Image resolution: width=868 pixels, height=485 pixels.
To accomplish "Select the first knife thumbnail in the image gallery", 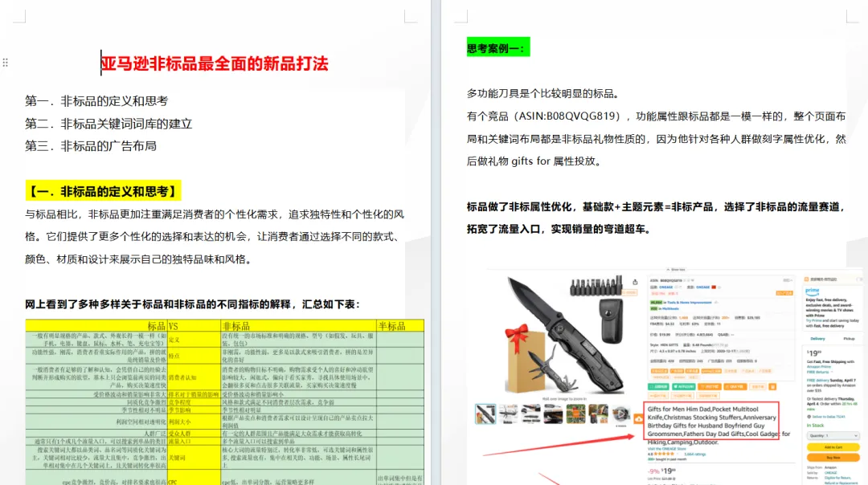I will [485, 414].
